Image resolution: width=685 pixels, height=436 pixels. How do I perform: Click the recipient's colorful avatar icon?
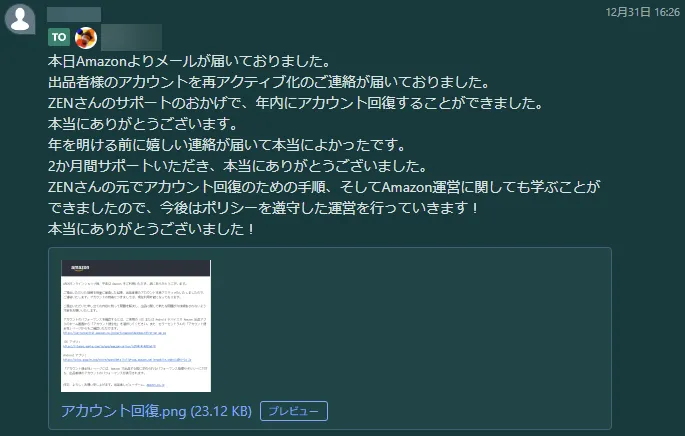86,38
